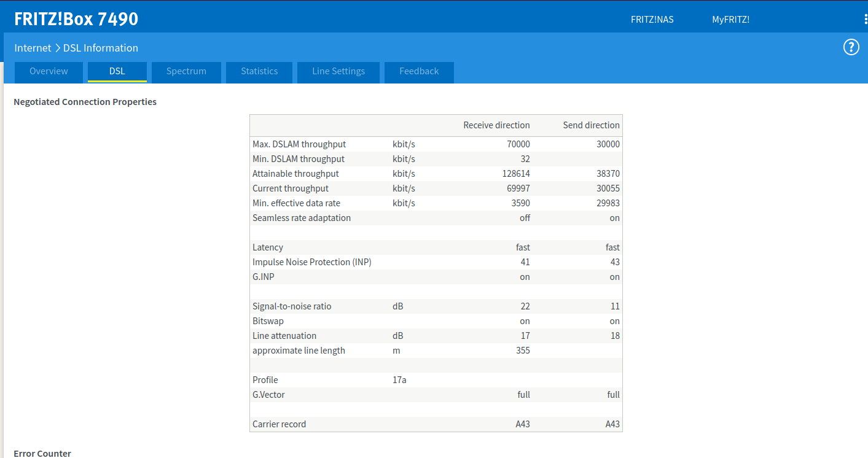Select the DSL tab
The height and width of the screenshot is (458, 868).
(117, 71)
